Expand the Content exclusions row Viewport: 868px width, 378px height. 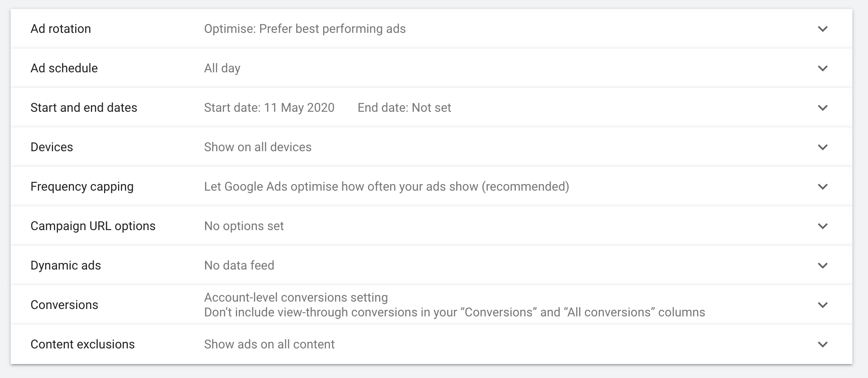823,344
